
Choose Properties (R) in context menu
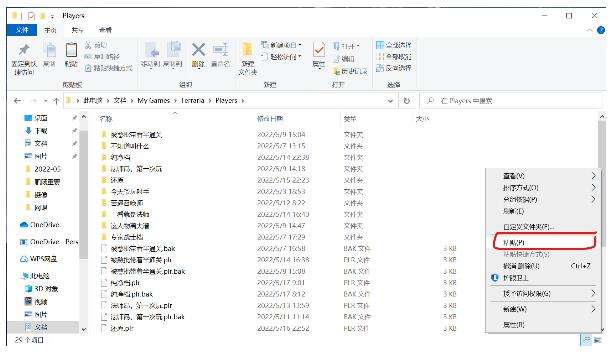(x=544, y=325)
